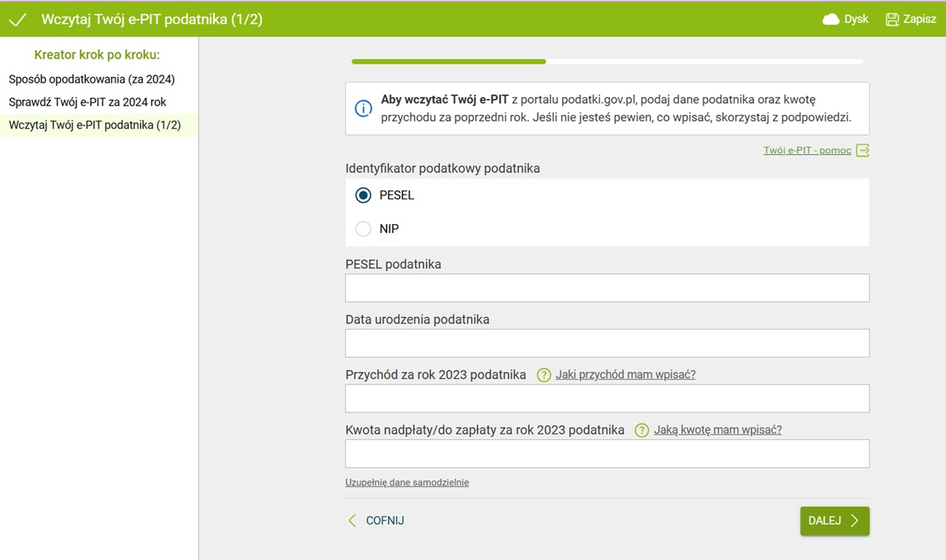Screen dimensions: 946x560
Task: Open Sprawdź Twój e-PIT za 2024 rok step
Action: click(x=87, y=102)
